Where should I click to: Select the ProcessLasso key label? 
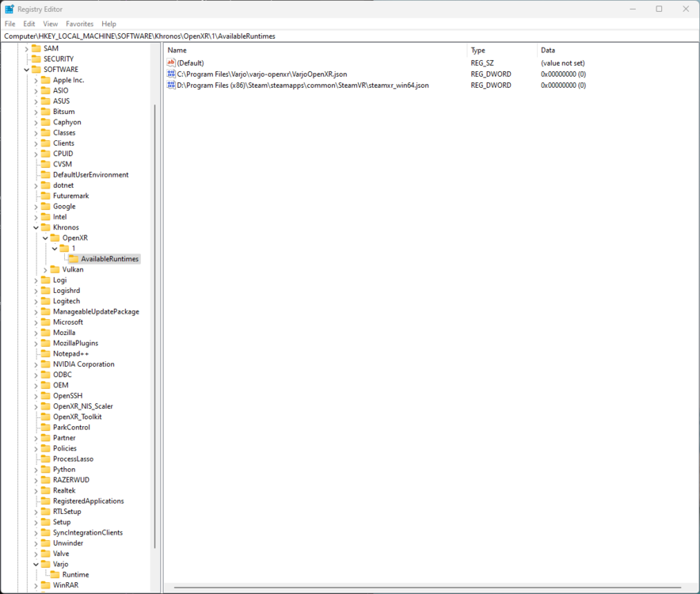point(73,459)
